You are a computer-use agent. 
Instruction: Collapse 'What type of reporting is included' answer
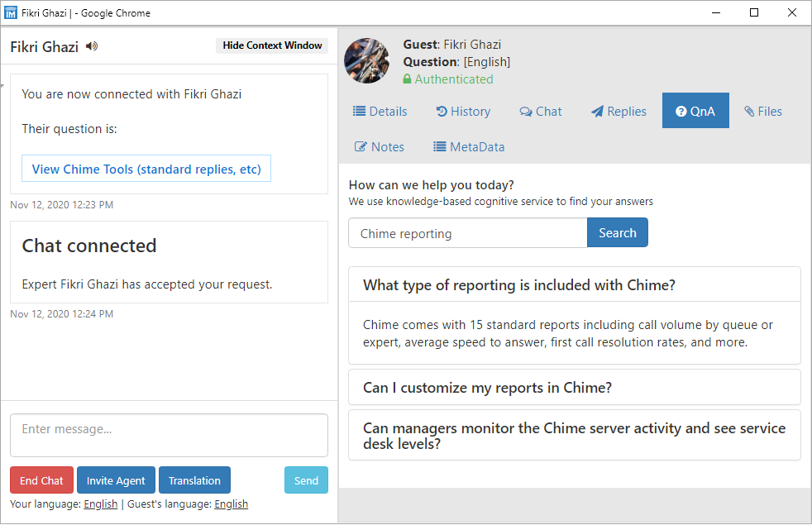pos(575,284)
